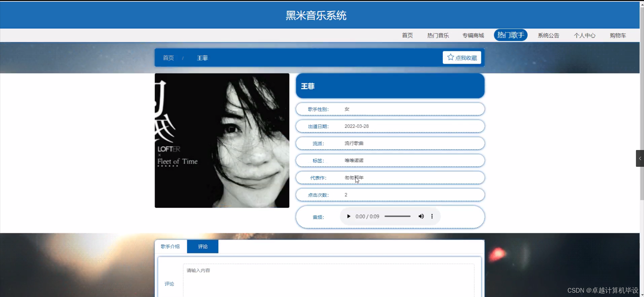Click the star 点我收藏 favorite button

coord(462,57)
